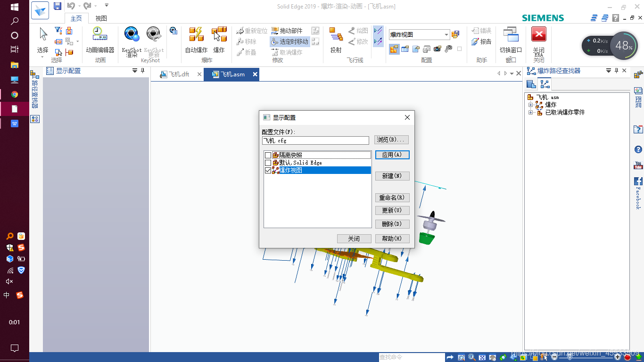The width and height of the screenshot is (644, 362).
Task: Click the 关闭 ERA close button
Action: (538, 41)
